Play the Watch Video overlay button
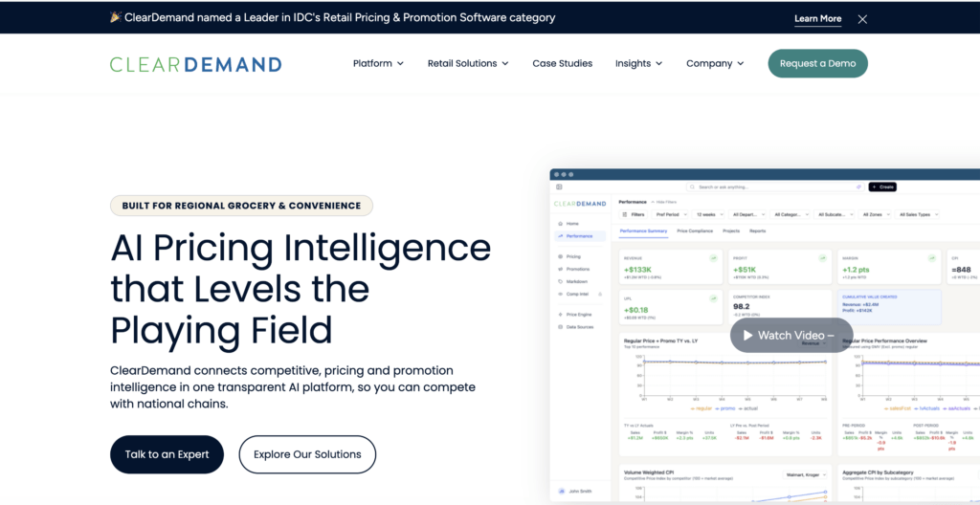The width and height of the screenshot is (980, 505). pos(791,336)
